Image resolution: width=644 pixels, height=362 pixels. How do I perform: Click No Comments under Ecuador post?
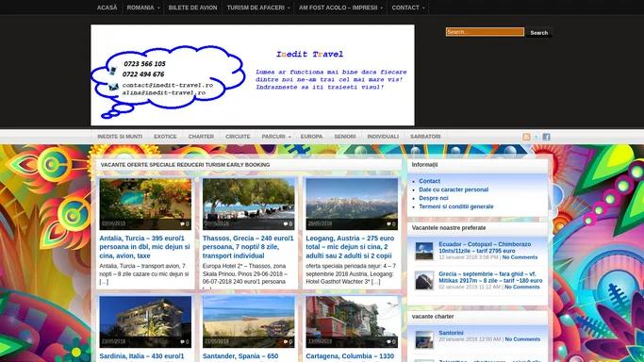coord(520,257)
